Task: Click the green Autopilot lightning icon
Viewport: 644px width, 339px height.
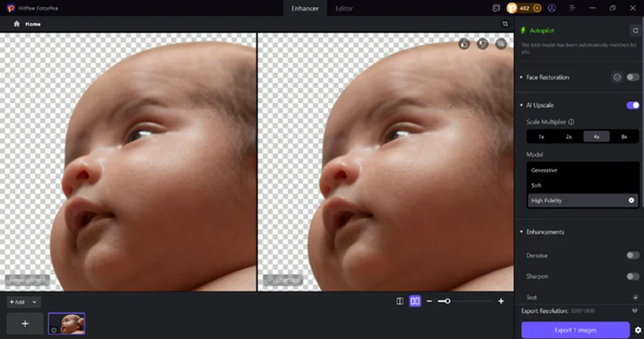Action: coord(523,30)
